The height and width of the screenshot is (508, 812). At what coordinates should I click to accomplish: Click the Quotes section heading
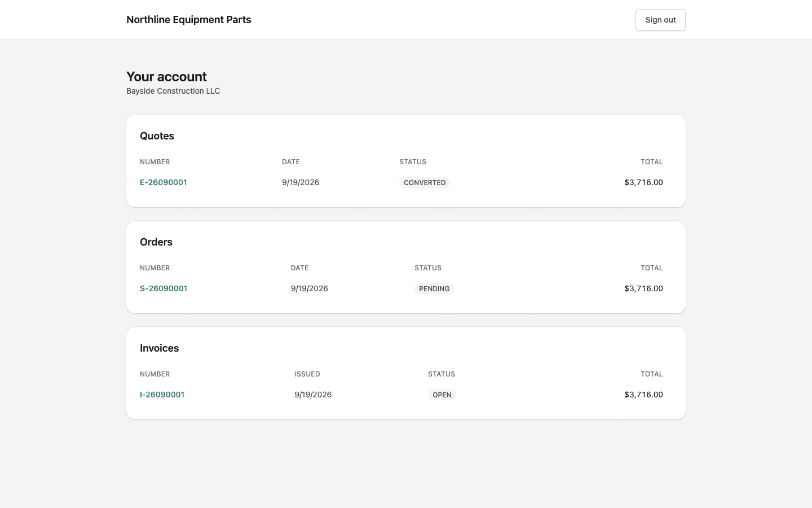click(157, 136)
